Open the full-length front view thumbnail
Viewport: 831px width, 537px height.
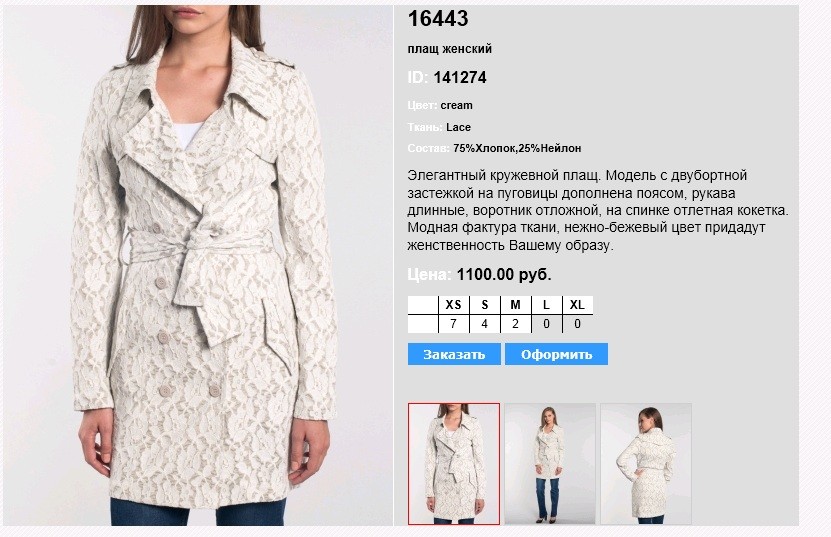coord(550,464)
